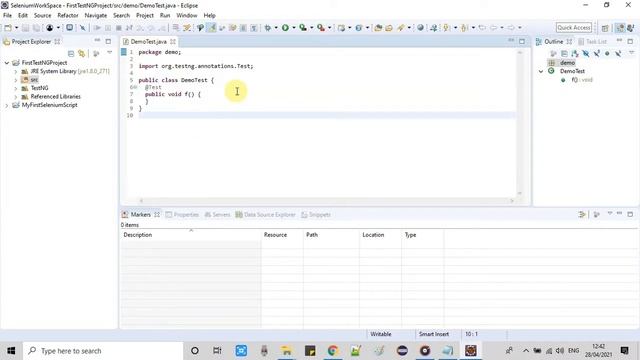The height and width of the screenshot is (360, 640).
Task: Click the green Run toolbar button
Action: [285, 28]
